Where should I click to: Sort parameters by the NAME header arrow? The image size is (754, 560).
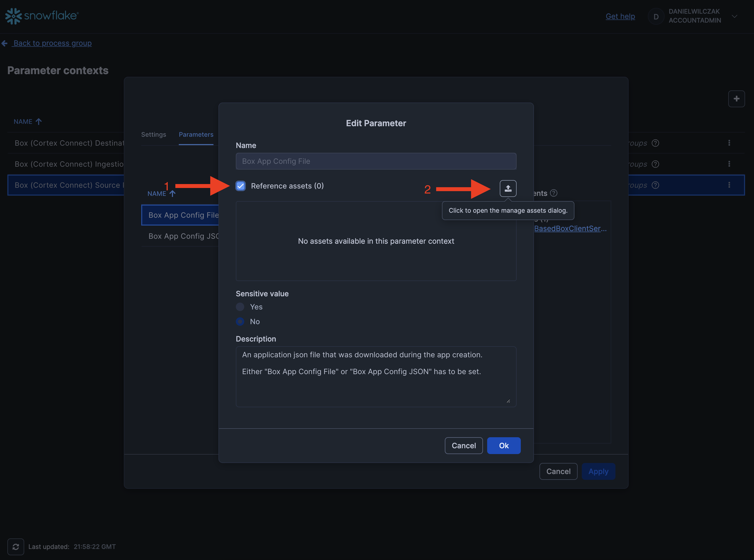(x=172, y=194)
